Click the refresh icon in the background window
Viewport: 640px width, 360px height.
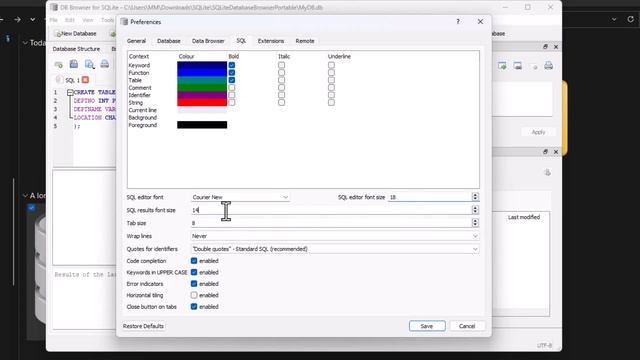(630, 19)
